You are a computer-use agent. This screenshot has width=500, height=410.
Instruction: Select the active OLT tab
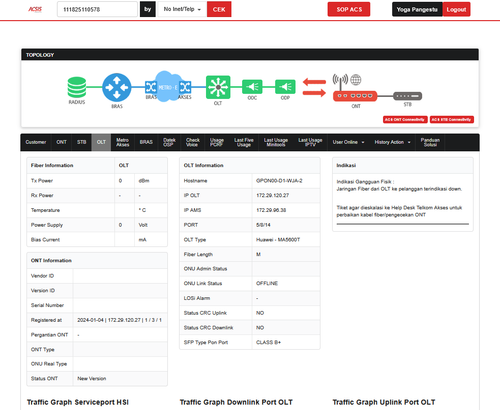click(101, 142)
